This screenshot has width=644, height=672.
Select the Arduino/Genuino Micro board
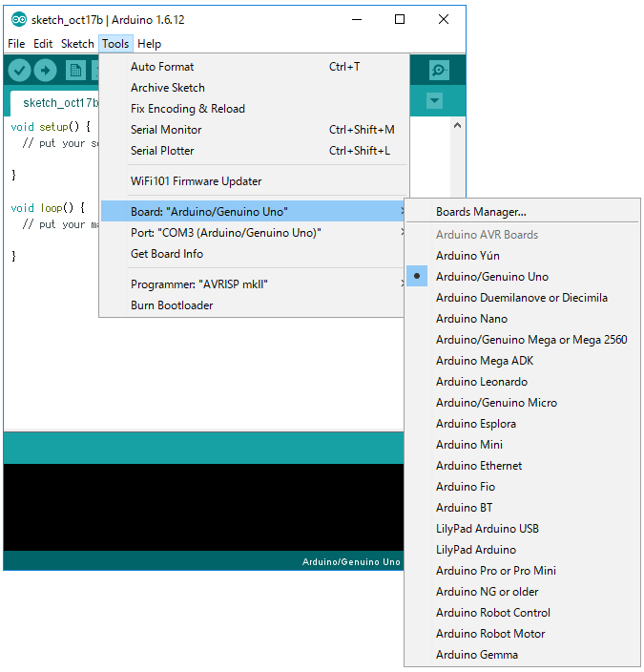click(522, 403)
